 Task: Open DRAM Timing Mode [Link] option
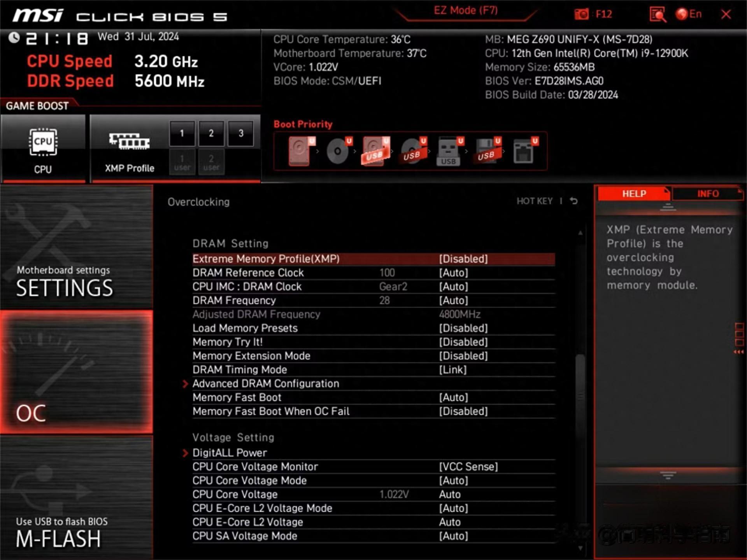(x=373, y=370)
